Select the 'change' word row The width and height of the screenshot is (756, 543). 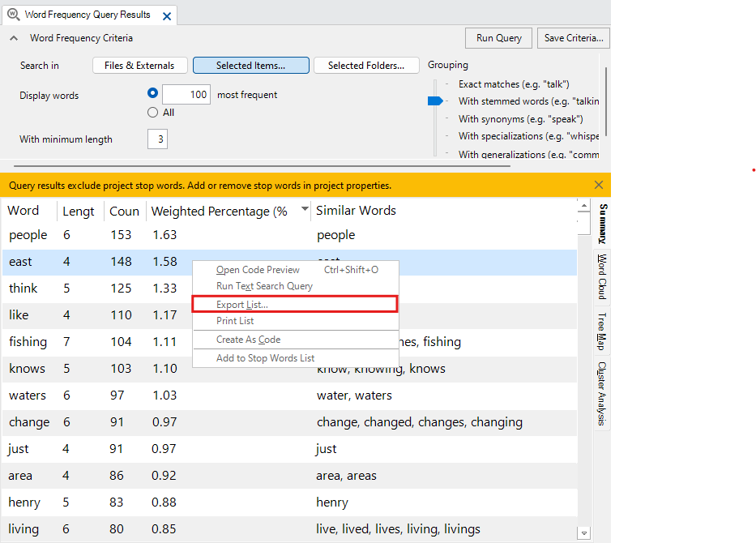(x=289, y=422)
